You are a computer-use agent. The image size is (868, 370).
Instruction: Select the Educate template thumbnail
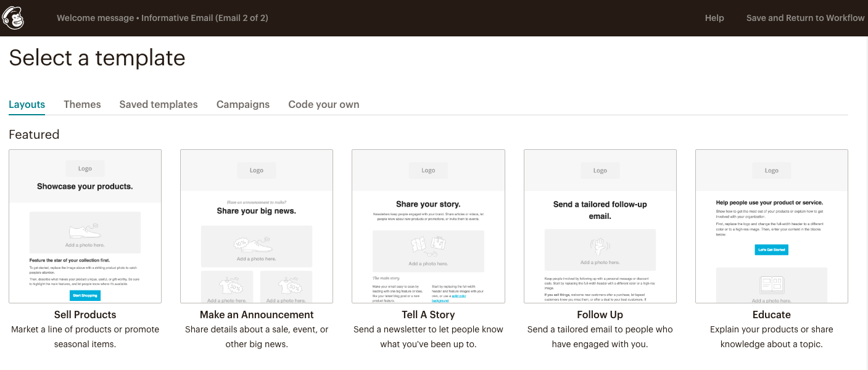pos(771,226)
